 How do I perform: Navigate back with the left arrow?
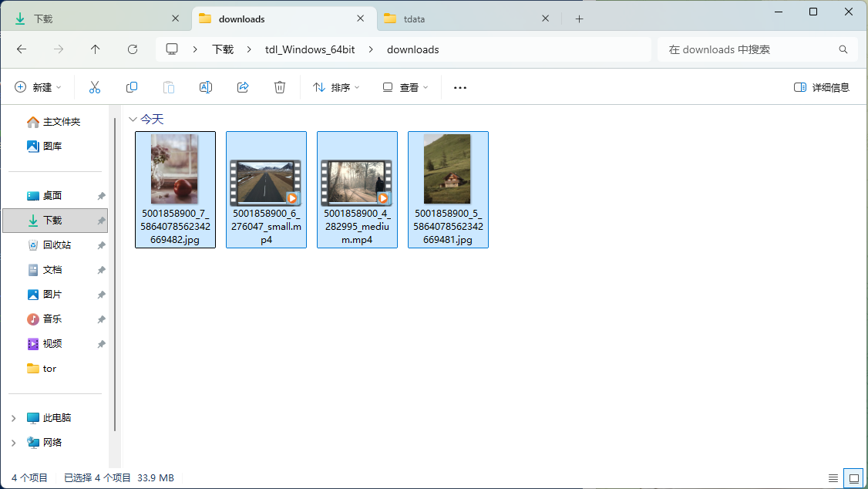pyautogui.click(x=22, y=49)
